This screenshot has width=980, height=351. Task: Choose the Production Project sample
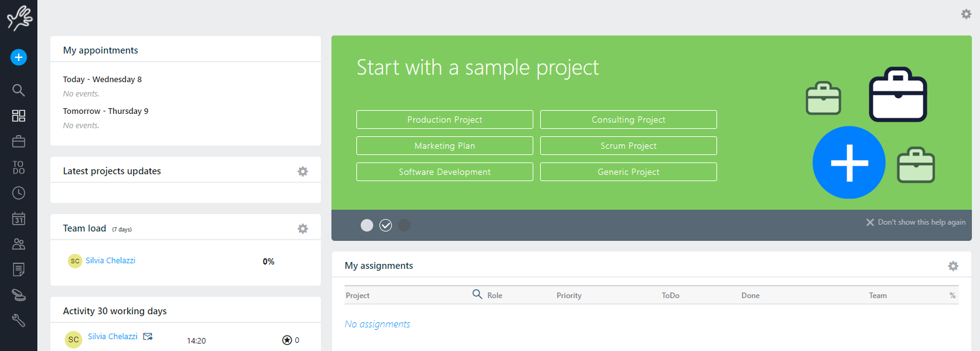coord(444,119)
